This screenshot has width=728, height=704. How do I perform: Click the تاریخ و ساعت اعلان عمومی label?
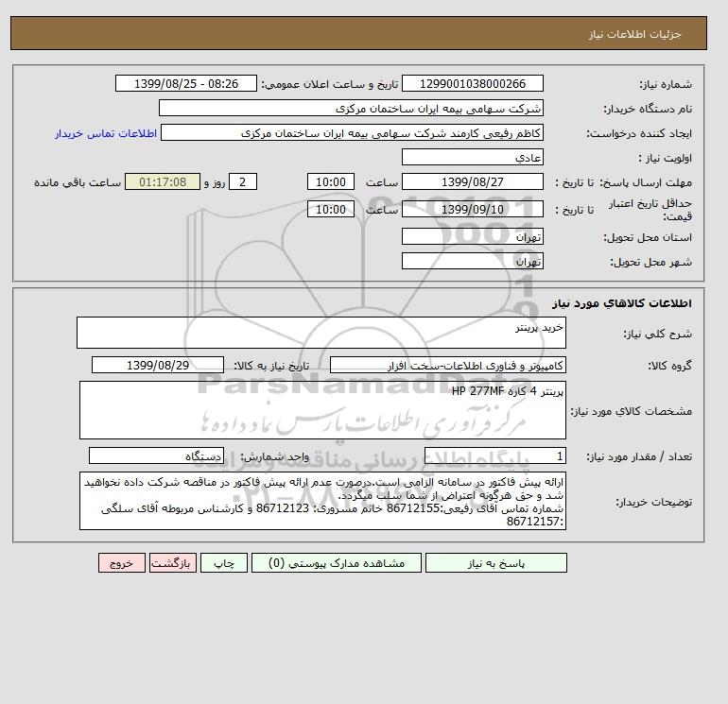click(x=330, y=84)
